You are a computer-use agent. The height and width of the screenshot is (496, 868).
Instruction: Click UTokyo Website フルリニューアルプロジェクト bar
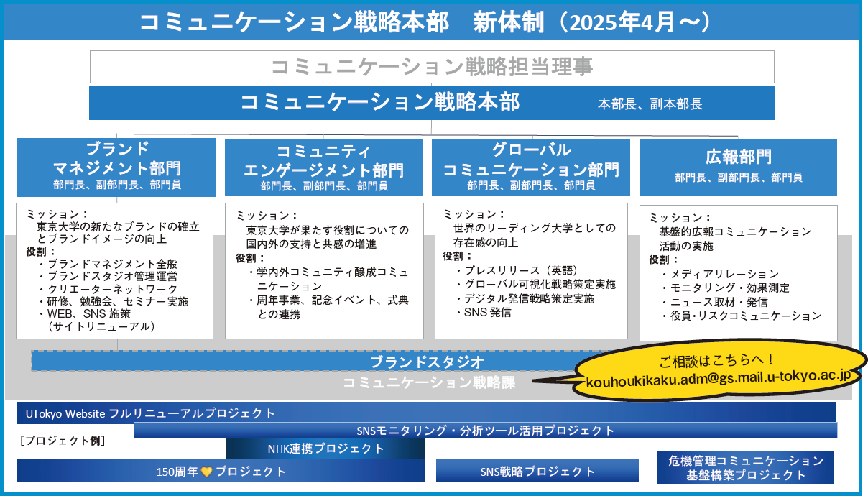[427, 413]
